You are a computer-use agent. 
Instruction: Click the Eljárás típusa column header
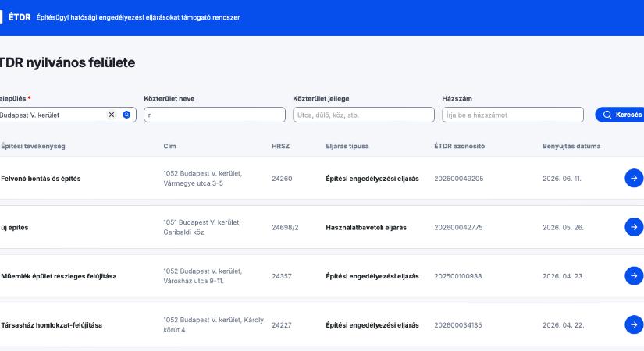pyautogui.click(x=347, y=146)
